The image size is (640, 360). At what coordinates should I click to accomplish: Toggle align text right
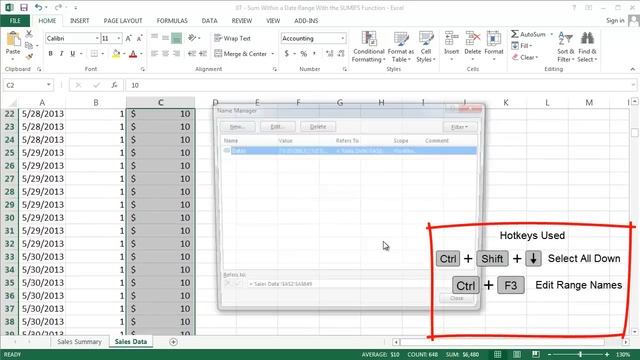point(176,53)
